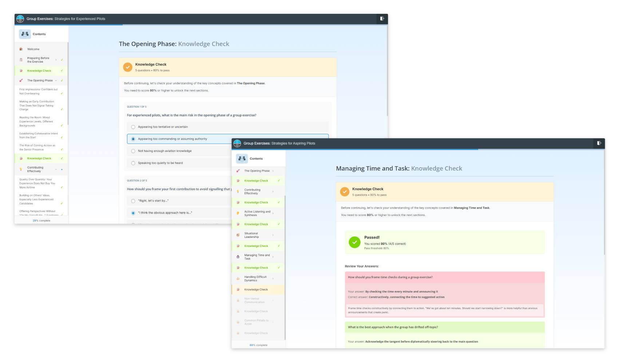Click the Active Listening and Synthesis icon
The image size is (619, 364).
pyautogui.click(x=238, y=213)
